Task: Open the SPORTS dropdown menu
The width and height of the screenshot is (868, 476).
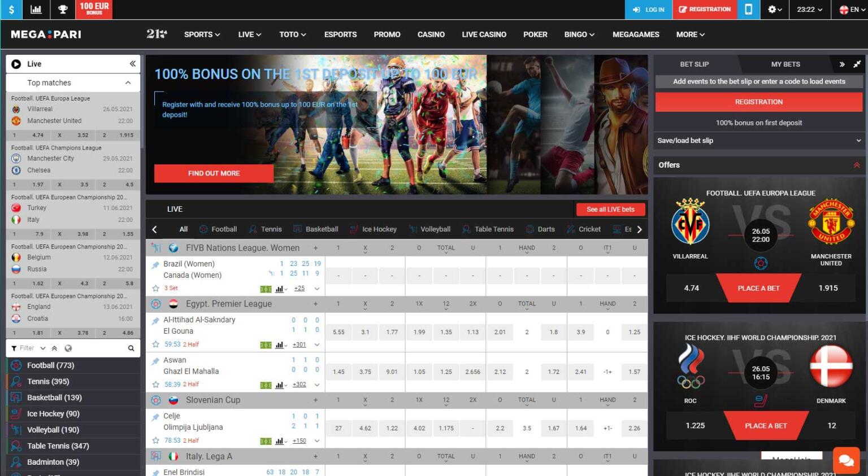Action: coord(202,34)
